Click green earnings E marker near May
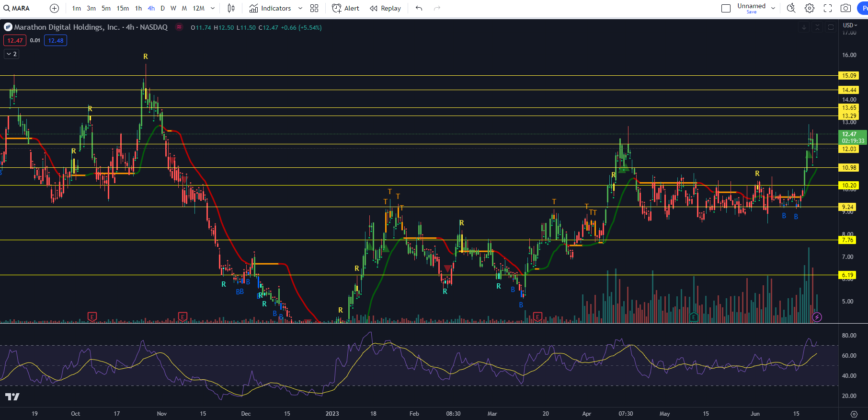 [x=694, y=316]
